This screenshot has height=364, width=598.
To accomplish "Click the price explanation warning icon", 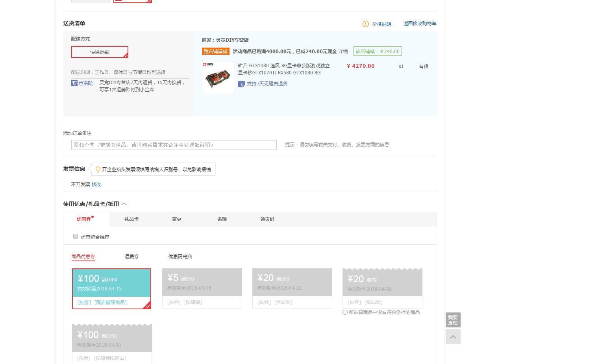I will tap(366, 24).
